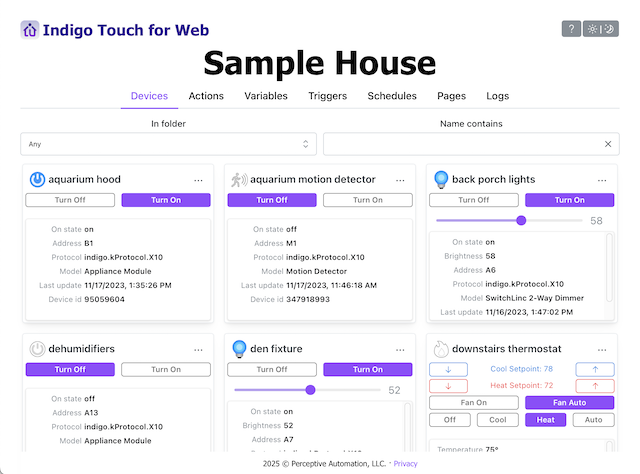Click the back porch lights bulb icon
Viewport: 640px width, 474px height.
[441, 180]
